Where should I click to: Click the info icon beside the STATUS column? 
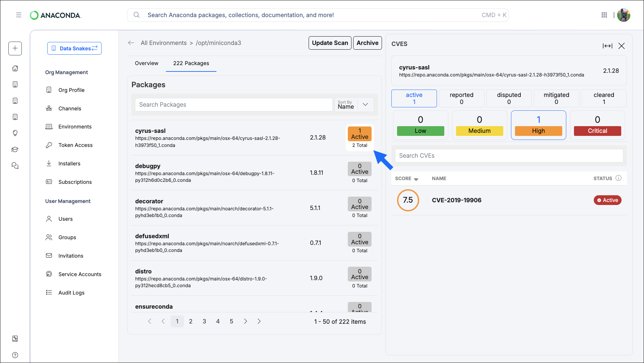click(x=619, y=178)
